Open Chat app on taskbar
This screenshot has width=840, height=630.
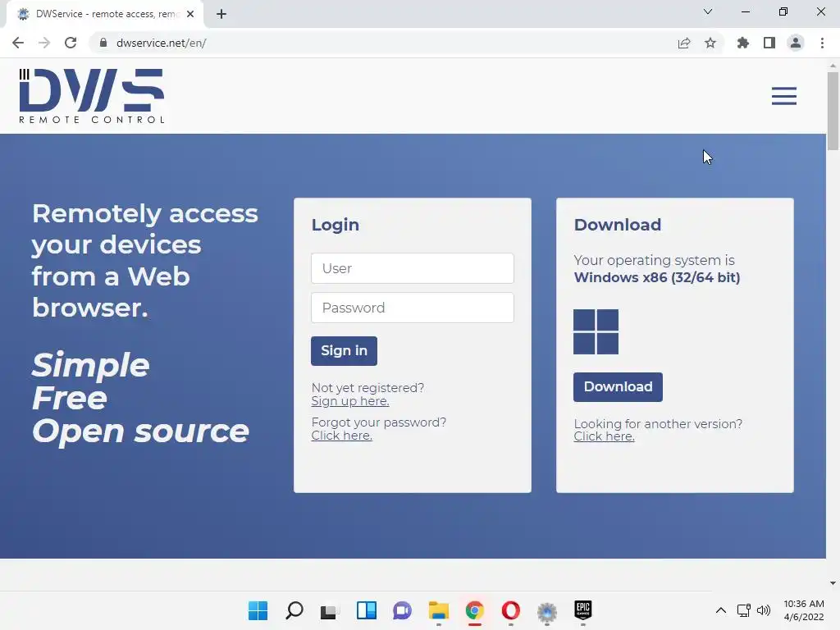(402, 610)
